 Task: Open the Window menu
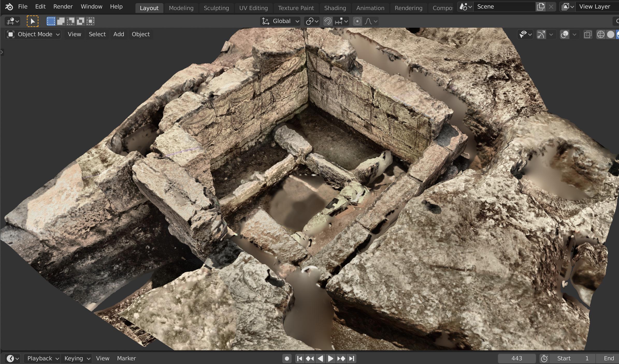coord(91,7)
